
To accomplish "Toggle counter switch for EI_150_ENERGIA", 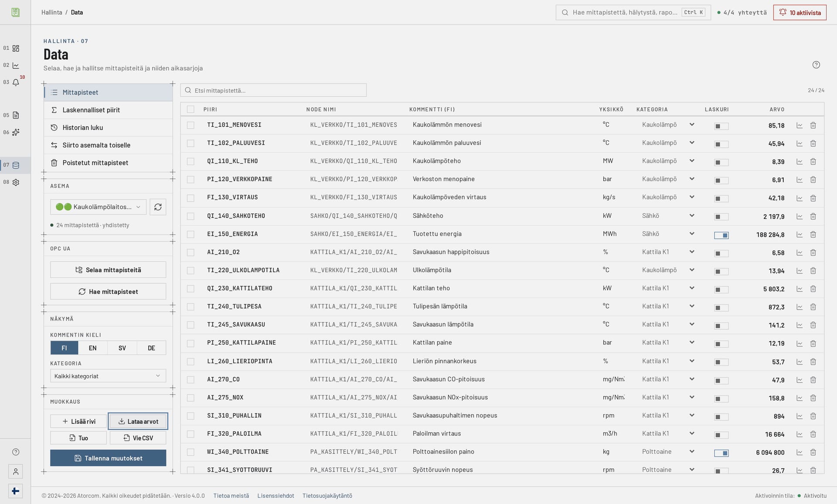I will click(721, 235).
